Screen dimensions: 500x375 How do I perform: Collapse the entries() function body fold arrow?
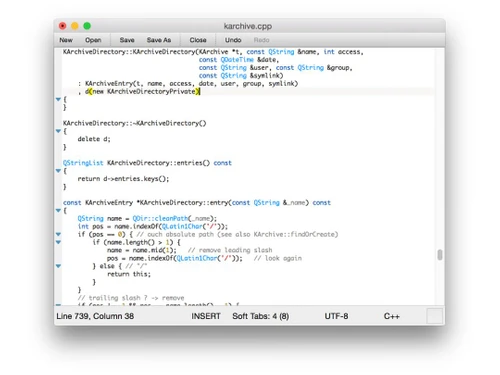coord(58,171)
